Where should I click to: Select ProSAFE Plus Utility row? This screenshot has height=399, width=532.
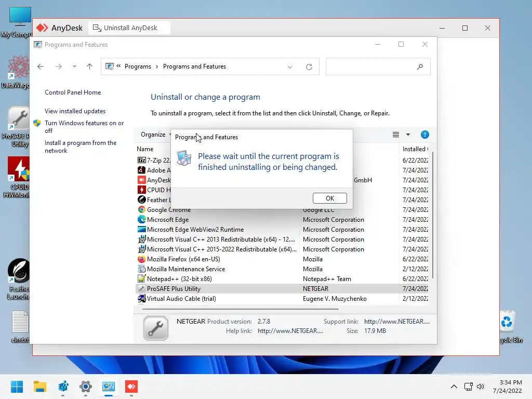(282, 288)
